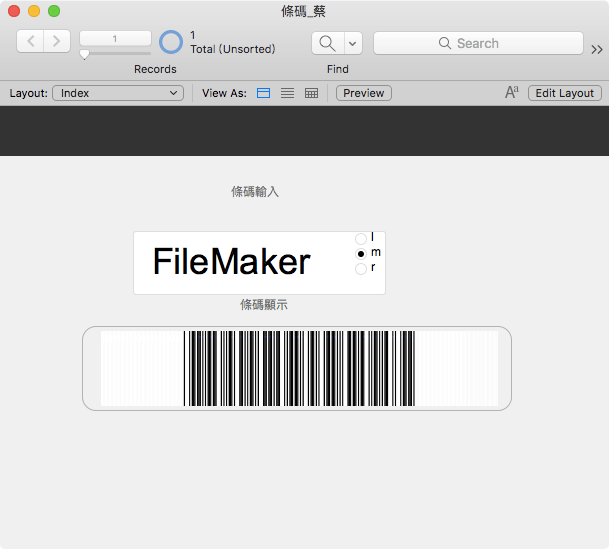The height and width of the screenshot is (549, 609).
Task: Click the Quick Find Search field
Action: click(x=478, y=43)
